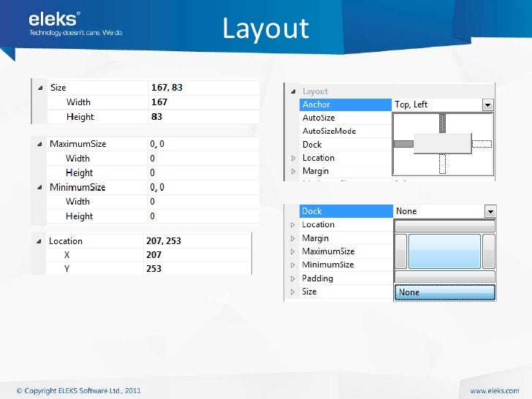Click the Layout category label
This screenshot has width=532, height=399.
[315, 91]
